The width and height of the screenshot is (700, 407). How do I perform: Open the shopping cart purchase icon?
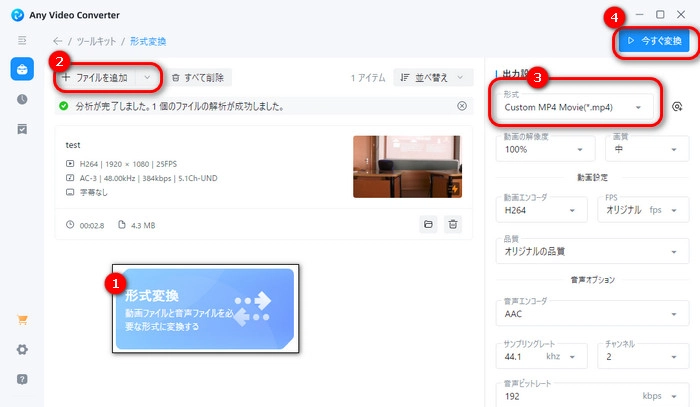point(22,320)
